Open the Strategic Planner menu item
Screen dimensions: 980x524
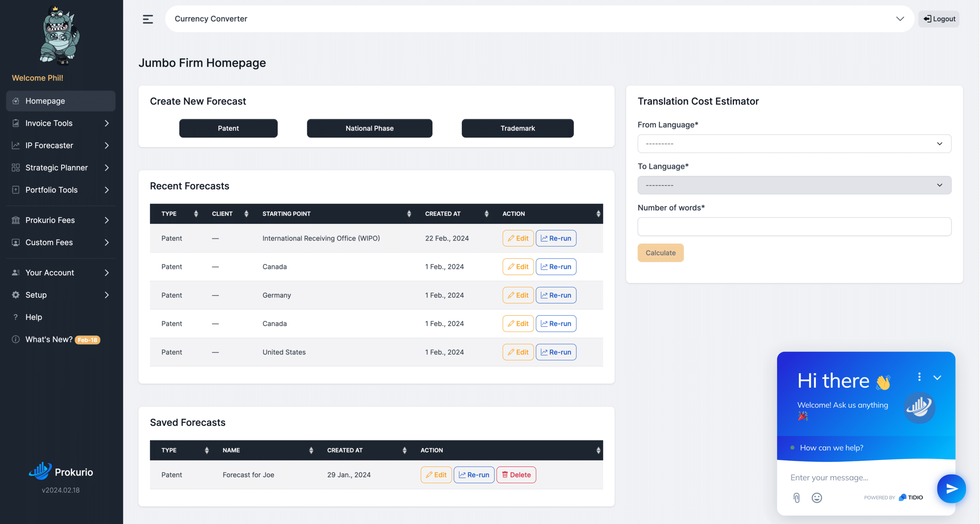tap(60, 168)
